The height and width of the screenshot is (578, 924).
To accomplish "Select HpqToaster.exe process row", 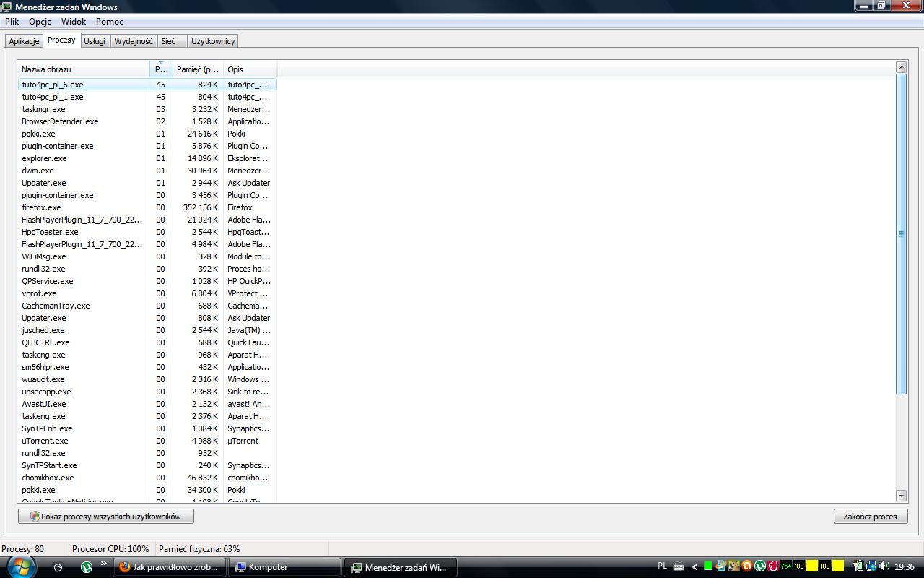I will (147, 232).
